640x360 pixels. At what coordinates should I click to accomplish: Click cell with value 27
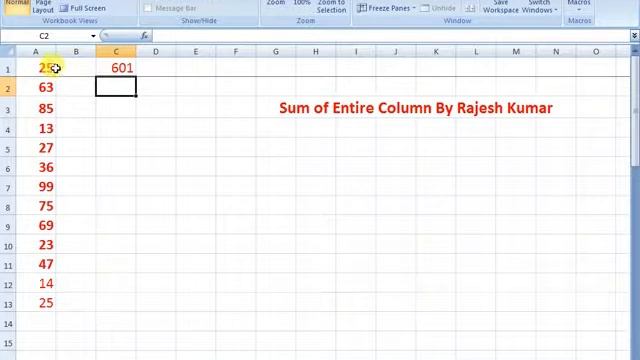pos(36,148)
